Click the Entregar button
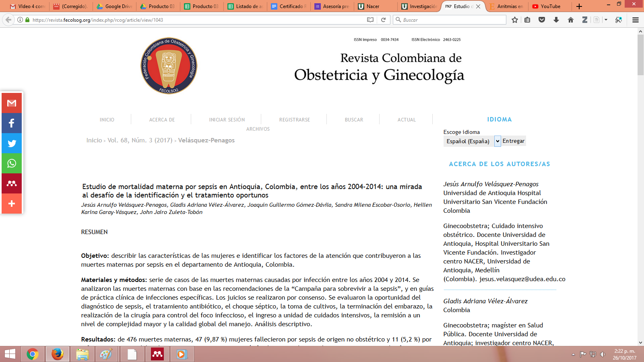644x362 pixels. (x=514, y=141)
